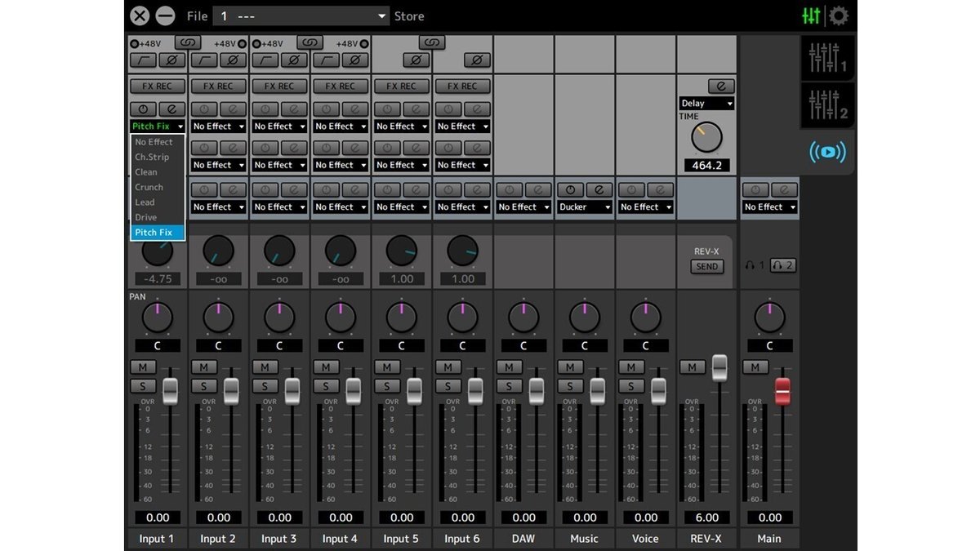Toggle stereo link for Inputs 1 and 2
This screenshot has height=551, width=980.
pos(188,42)
